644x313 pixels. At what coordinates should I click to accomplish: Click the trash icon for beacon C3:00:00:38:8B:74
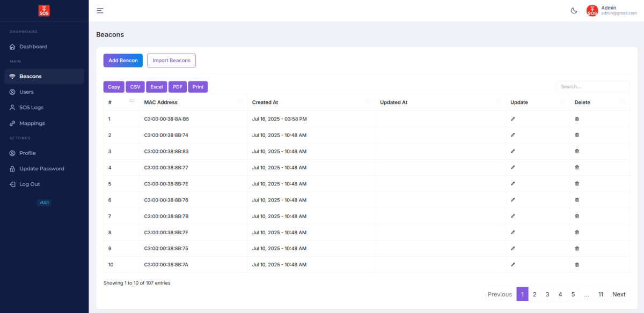pyautogui.click(x=577, y=135)
